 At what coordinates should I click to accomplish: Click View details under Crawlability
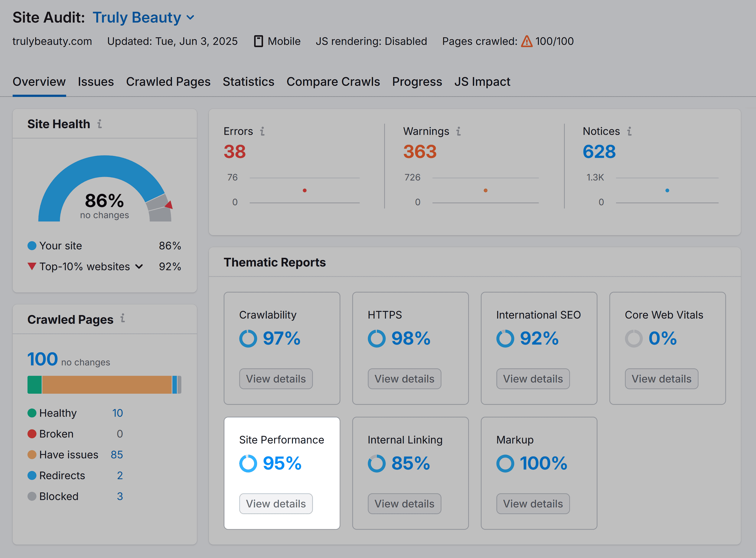[x=276, y=379]
